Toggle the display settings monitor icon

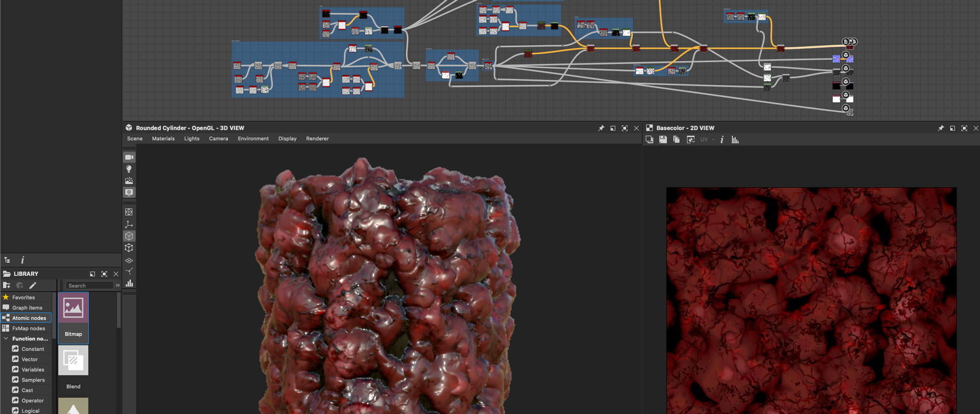point(129,192)
